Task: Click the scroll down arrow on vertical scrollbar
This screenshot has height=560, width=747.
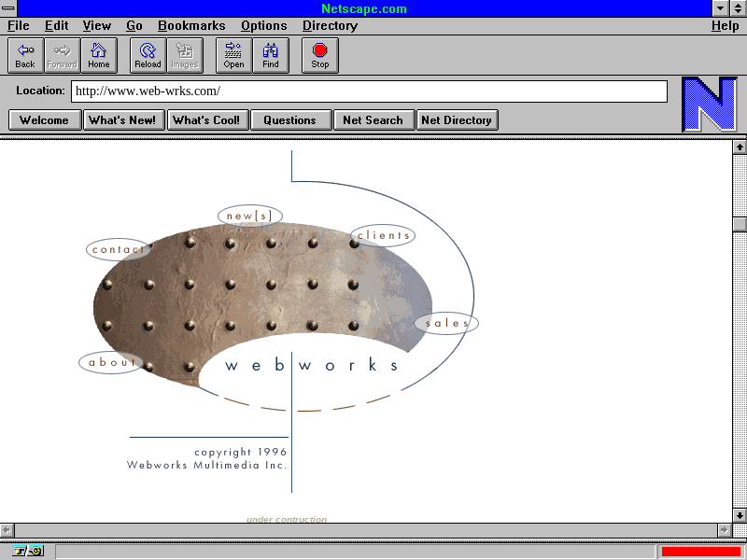Action: [740, 514]
